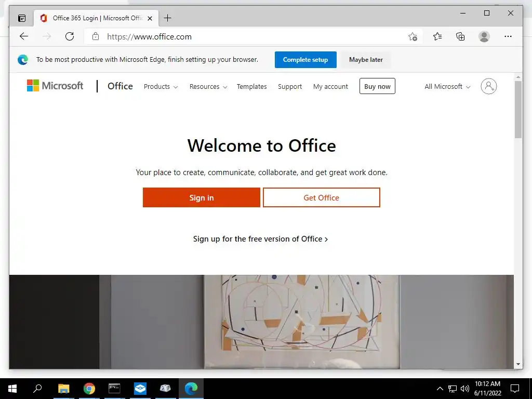Viewport: 532px width, 399px height.
Task: Click the Buy now button
Action: (x=377, y=86)
